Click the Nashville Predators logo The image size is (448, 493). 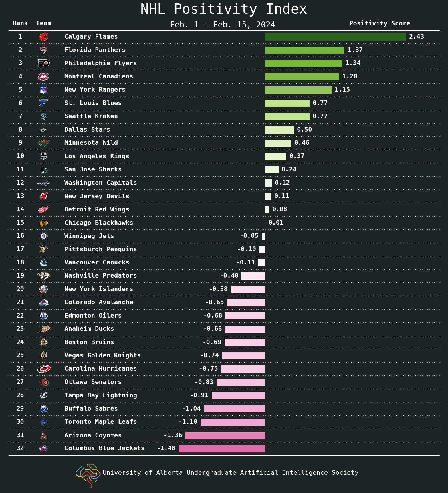tap(44, 276)
